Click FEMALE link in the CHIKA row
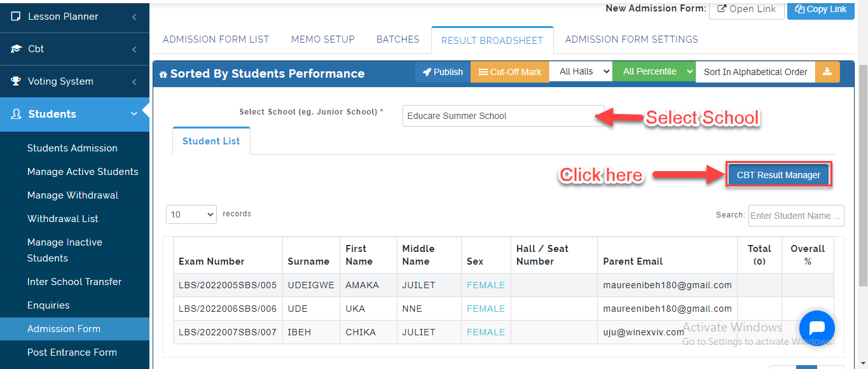The height and width of the screenshot is (369, 868). 486,332
